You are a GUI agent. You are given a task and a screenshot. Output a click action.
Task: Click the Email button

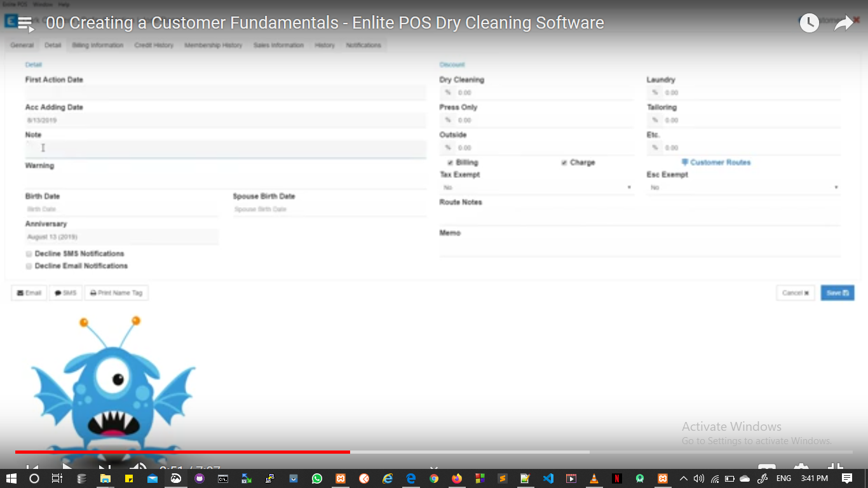(29, 293)
